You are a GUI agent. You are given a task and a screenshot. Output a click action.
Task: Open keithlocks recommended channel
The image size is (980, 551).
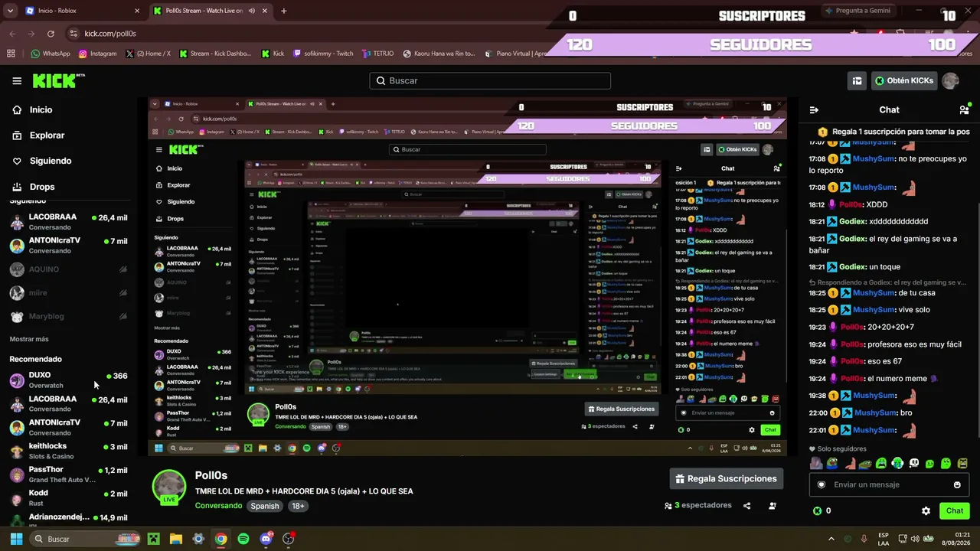click(x=67, y=451)
